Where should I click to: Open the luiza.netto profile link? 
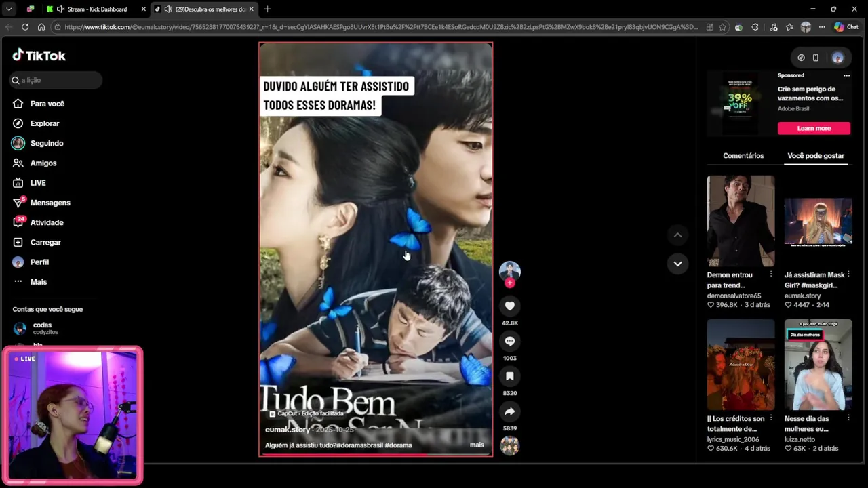tap(800, 439)
